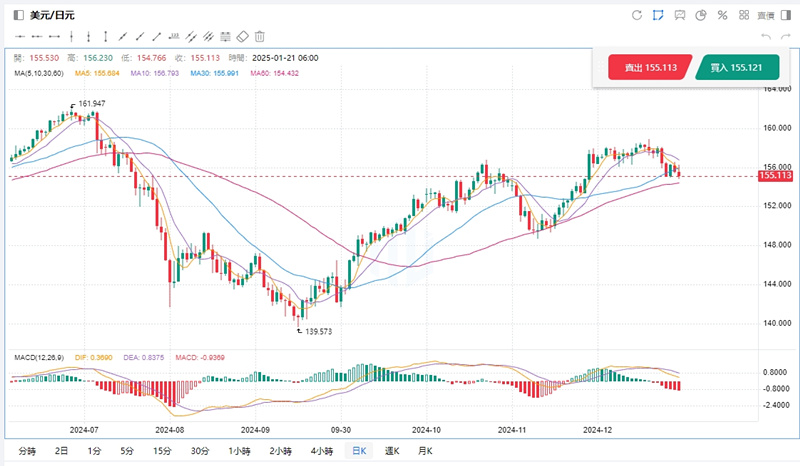Image resolution: width=800 pixels, height=466 pixels.
Task: Click the 155.113 current price marker
Action: coord(775,176)
